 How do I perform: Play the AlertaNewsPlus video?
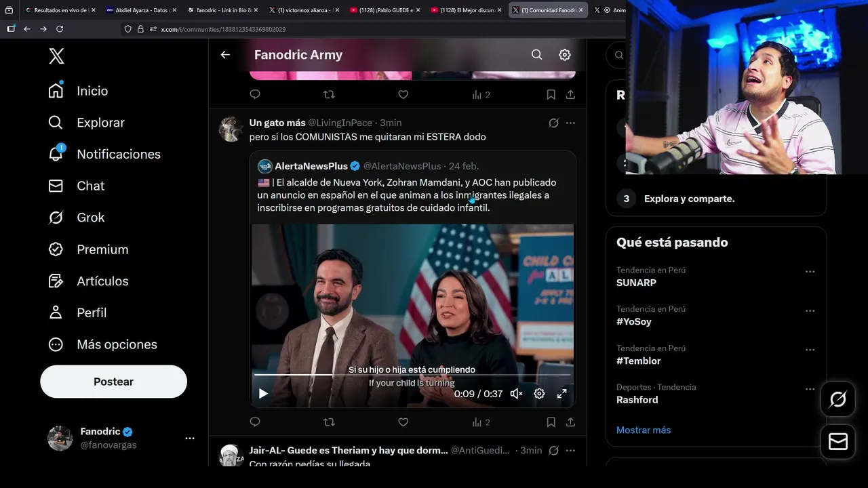263,394
